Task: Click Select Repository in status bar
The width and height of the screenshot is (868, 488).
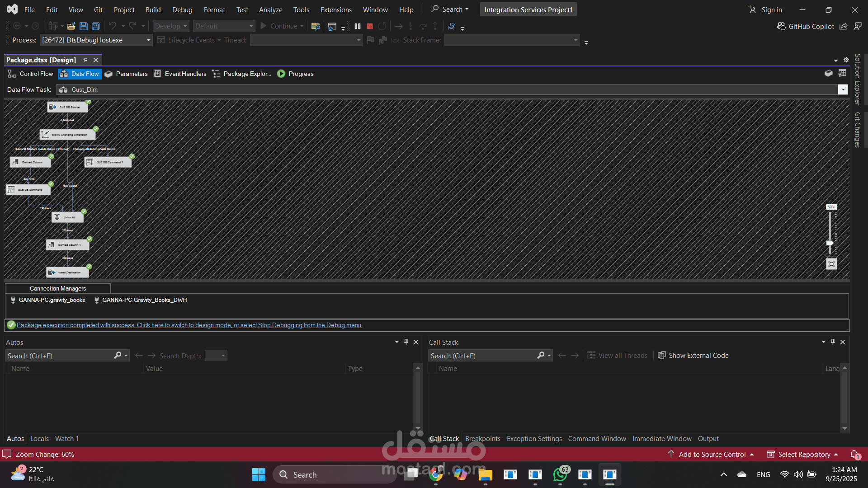Action: click(x=803, y=454)
